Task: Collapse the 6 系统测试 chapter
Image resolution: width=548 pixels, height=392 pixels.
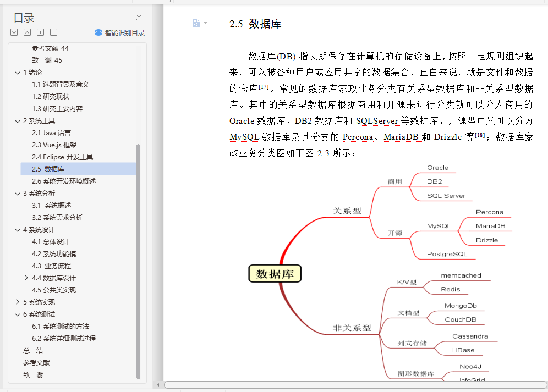Action: (x=18, y=315)
